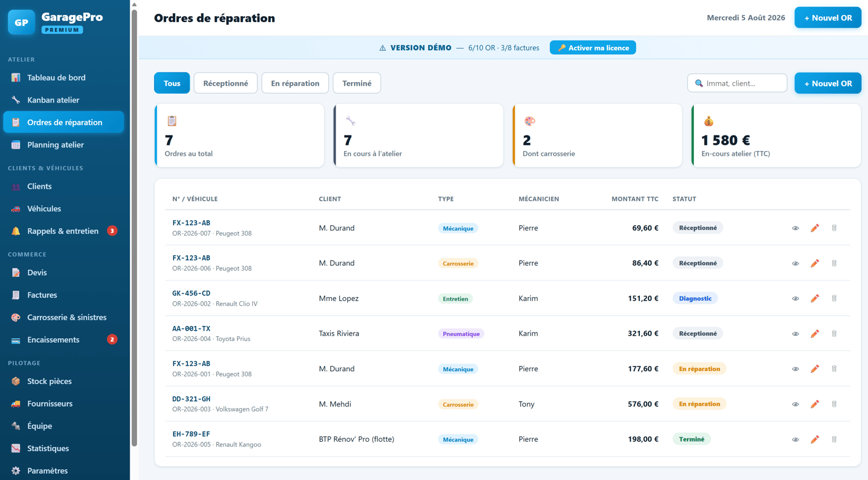Click Activer ma licence button
Image resolution: width=868 pixels, height=480 pixels.
(x=593, y=47)
